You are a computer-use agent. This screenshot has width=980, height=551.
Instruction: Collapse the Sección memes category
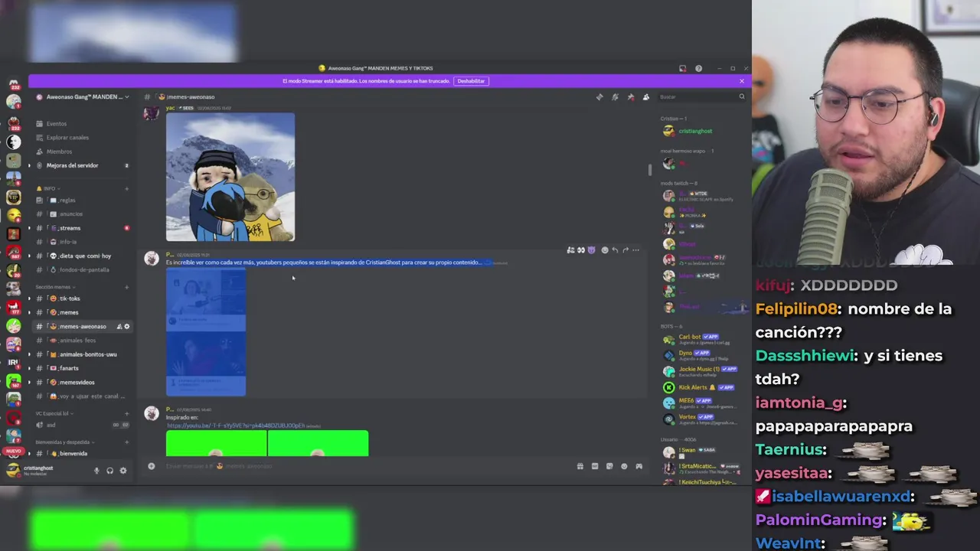[55, 287]
